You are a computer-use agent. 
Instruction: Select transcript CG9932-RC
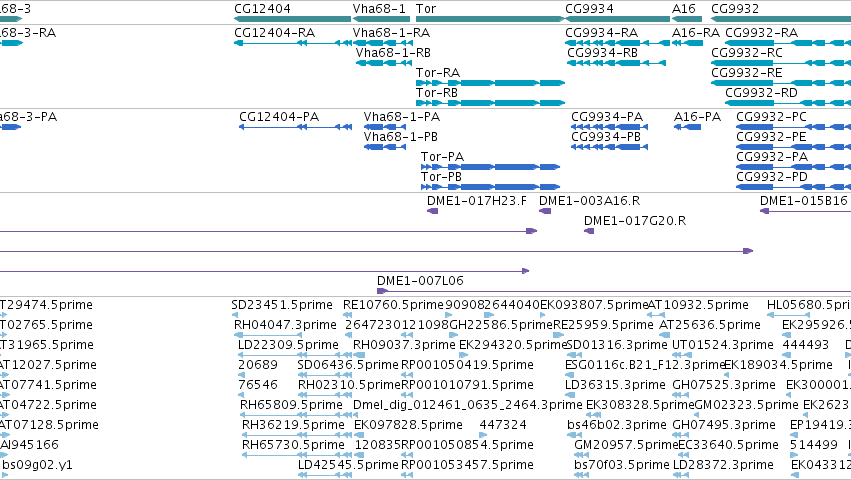(747, 53)
